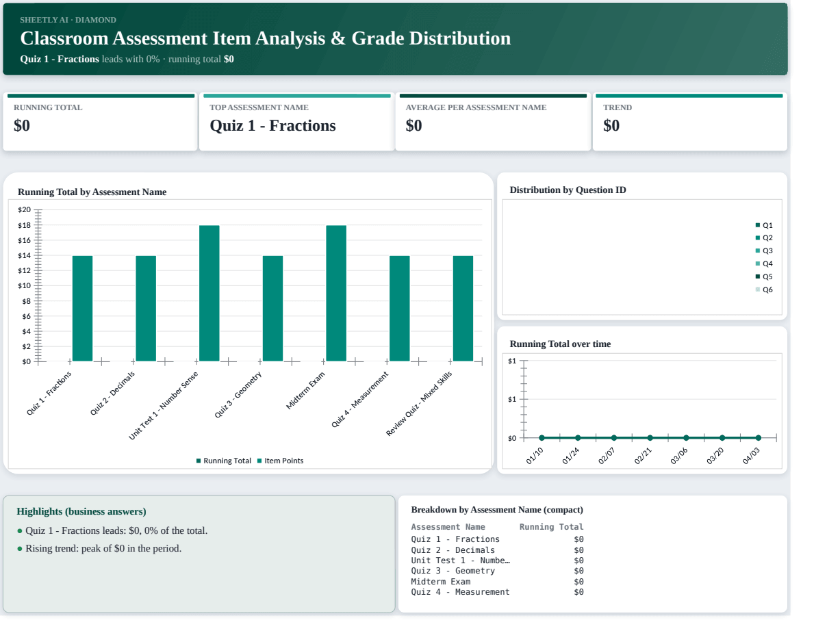Click the line chart point at 01/10
The width and height of the screenshot is (840, 631).
point(542,438)
